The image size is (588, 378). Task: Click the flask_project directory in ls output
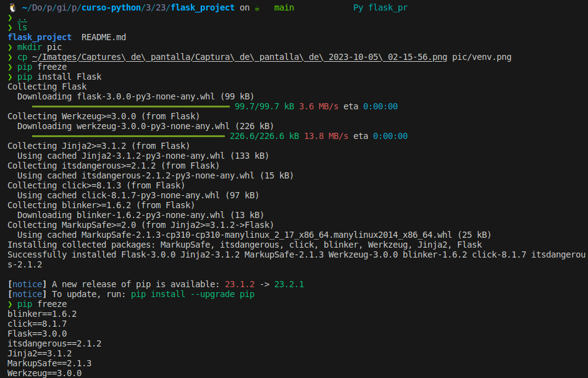pyautogui.click(x=40, y=38)
